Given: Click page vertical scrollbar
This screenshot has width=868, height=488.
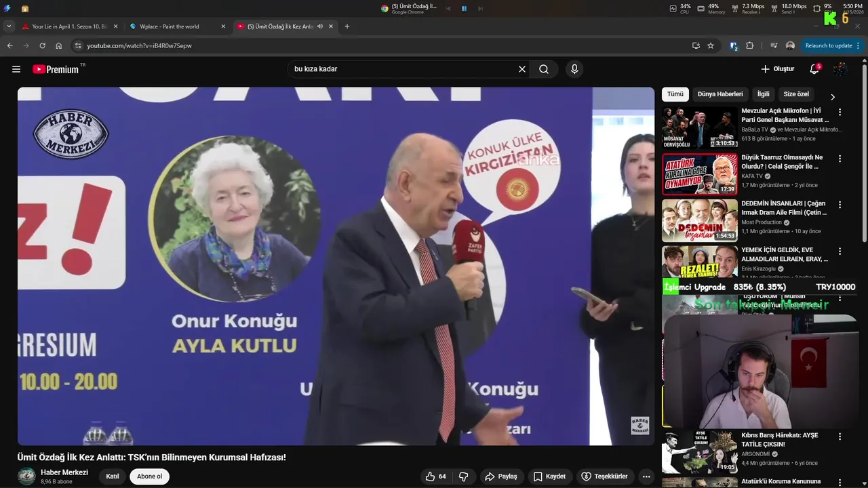Looking at the screenshot, I should 865,152.
